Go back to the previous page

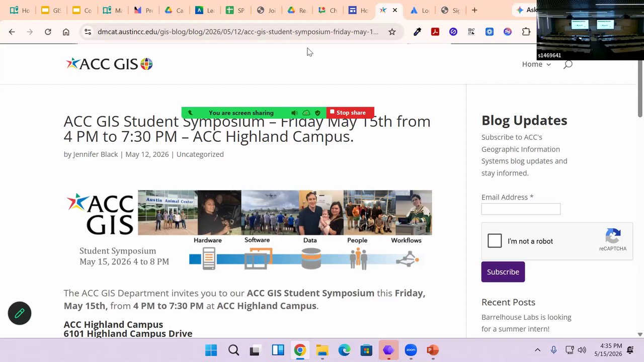pyautogui.click(x=12, y=32)
